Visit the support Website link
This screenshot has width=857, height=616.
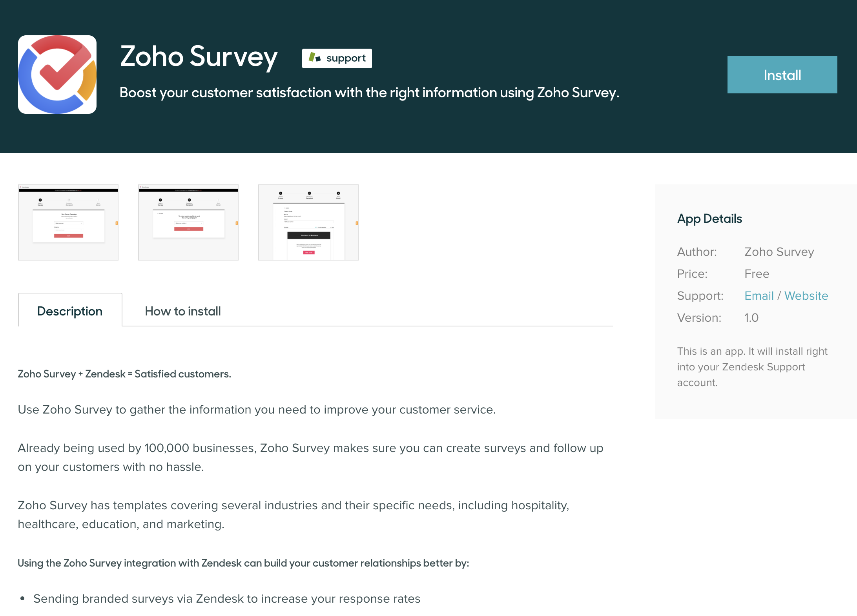(x=806, y=296)
